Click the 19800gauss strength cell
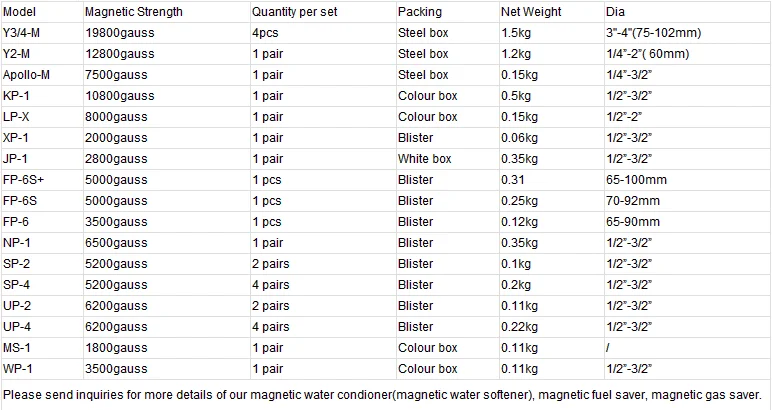Screen dimensions: 772x410 [x=119, y=33]
